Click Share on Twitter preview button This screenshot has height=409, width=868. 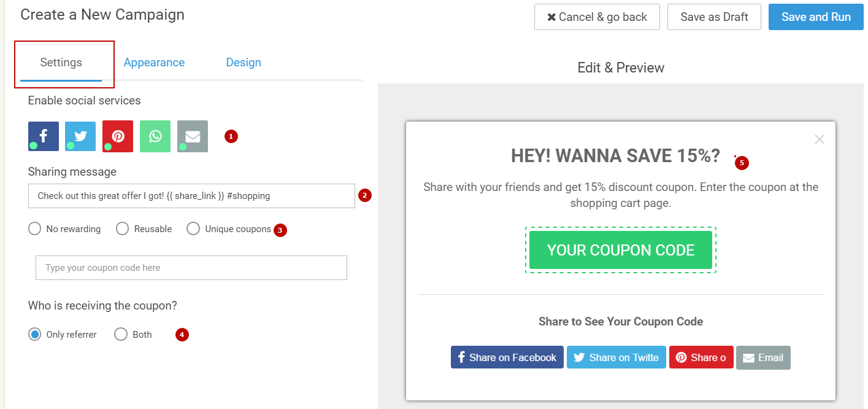616,357
